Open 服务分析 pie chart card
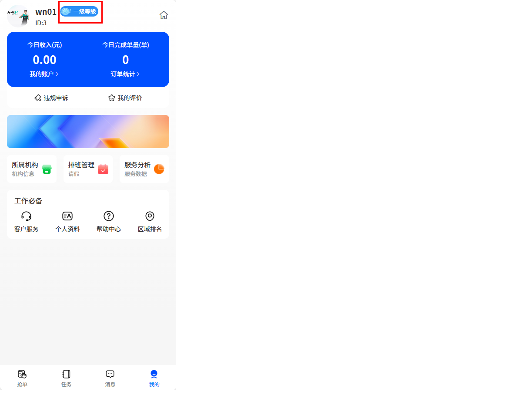Screen dimensions: 532x402 144,169
